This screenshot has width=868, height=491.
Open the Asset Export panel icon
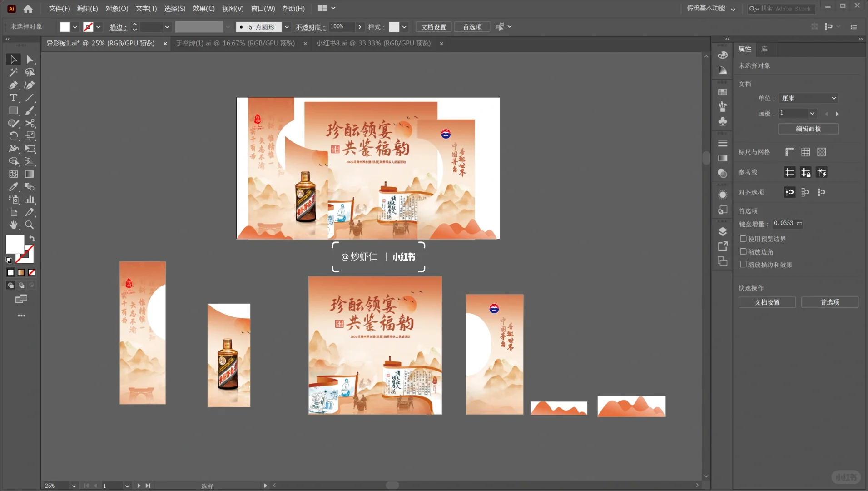(723, 246)
